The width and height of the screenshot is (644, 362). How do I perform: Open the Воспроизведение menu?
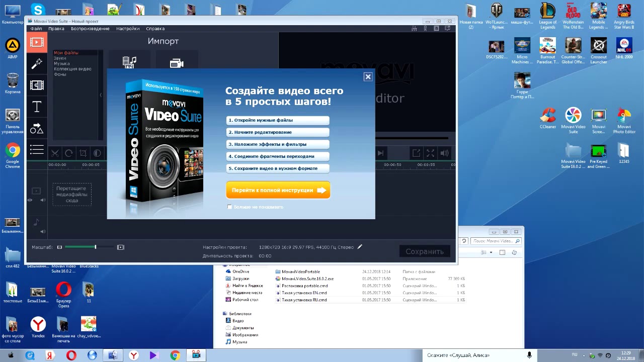pyautogui.click(x=90, y=29)
